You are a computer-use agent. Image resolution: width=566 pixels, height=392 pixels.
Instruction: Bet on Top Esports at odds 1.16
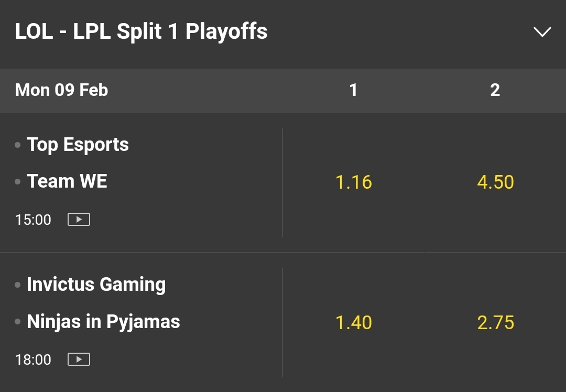(354, 182)
